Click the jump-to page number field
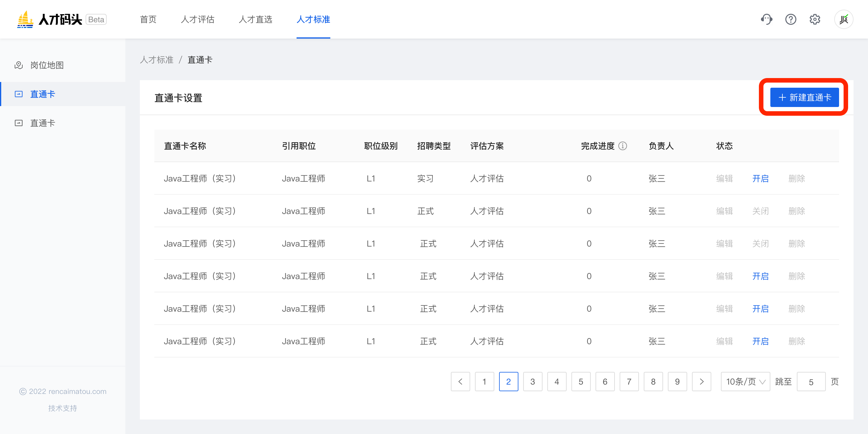The image size is (868, 434). point(811,382)
